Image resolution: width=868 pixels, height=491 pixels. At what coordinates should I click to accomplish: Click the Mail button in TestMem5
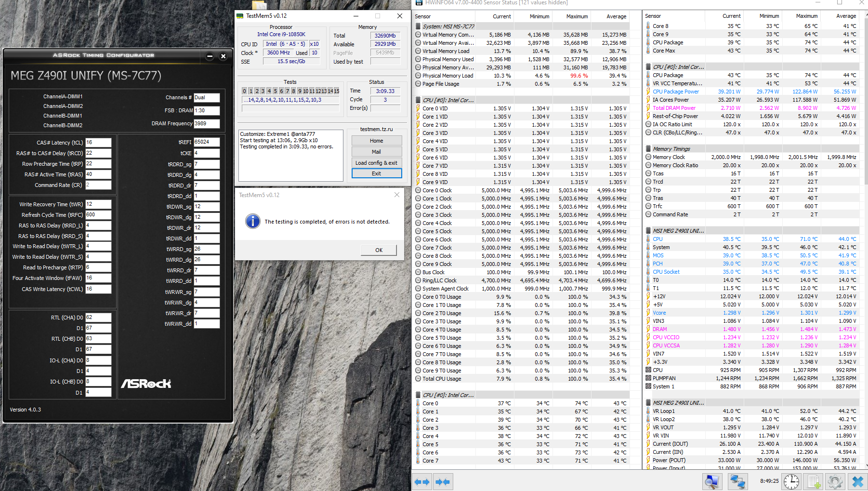point(376,152)
